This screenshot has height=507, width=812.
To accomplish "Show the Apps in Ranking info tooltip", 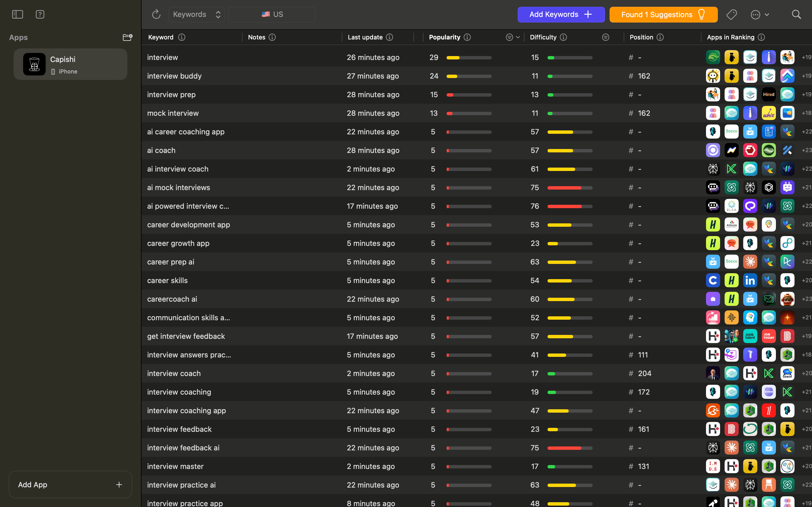I will click(762, 37).
